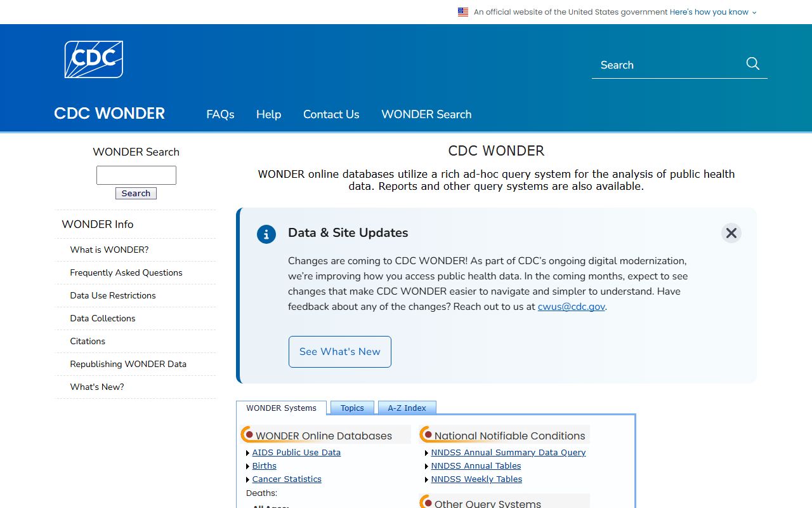Click the US flag icon
This screenshot has height=508, width=812.
tap(463, 12)
